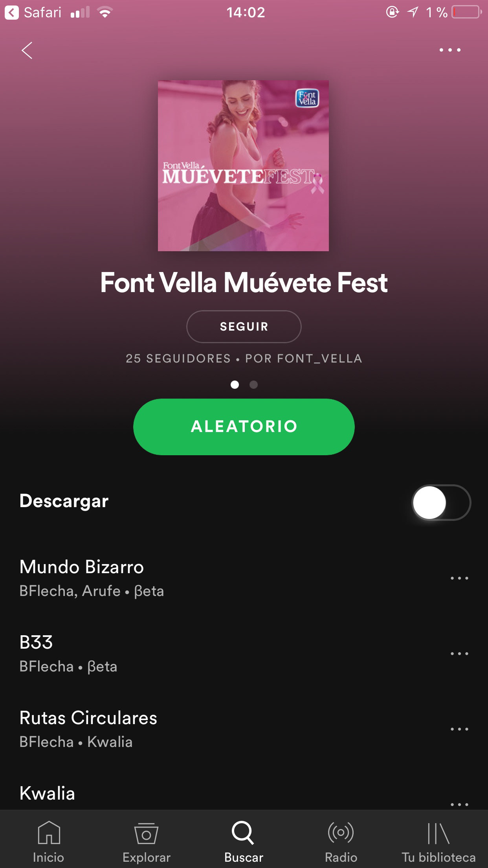Open the Radio tab icon
The image size is (488, 868).
click(x=341, y=832)
